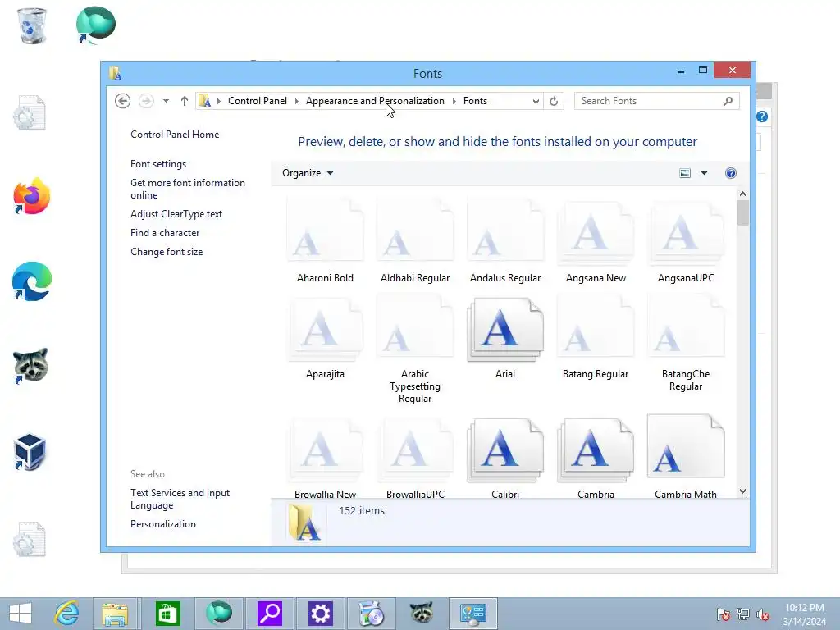Expand the chevron after Control Panel breadcrumb
840x630 pixels.
point(297,101)
